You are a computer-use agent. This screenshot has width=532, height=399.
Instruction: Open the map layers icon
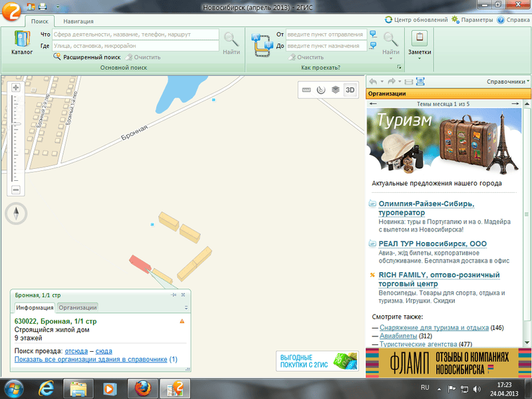pos(336,90)
